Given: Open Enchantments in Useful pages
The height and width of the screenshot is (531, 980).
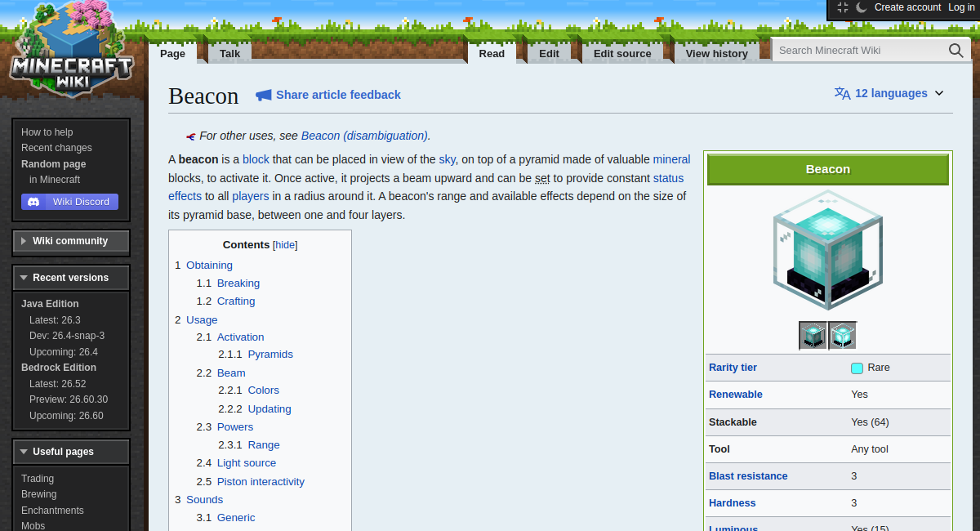Looking at the screenshot, I should (52, 511).
